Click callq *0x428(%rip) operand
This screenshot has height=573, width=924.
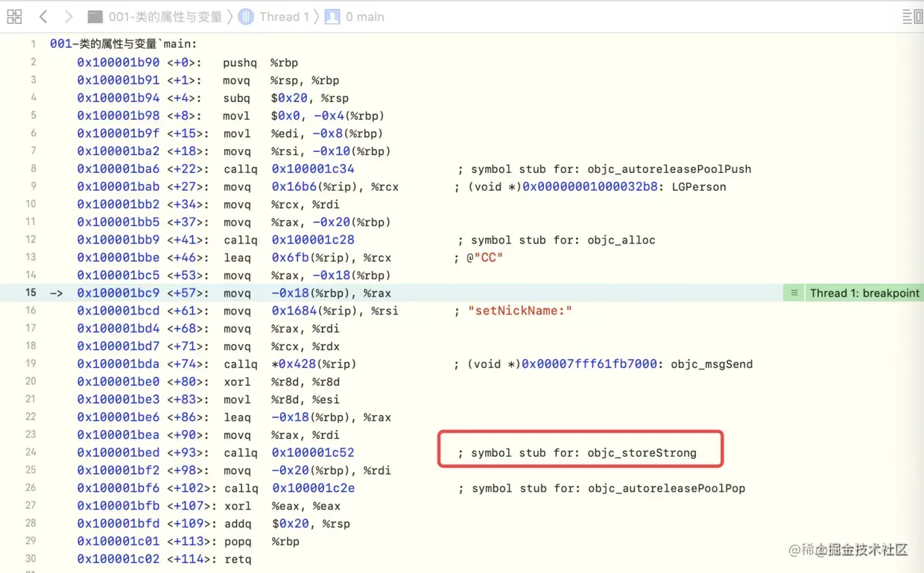click(314, 364)
